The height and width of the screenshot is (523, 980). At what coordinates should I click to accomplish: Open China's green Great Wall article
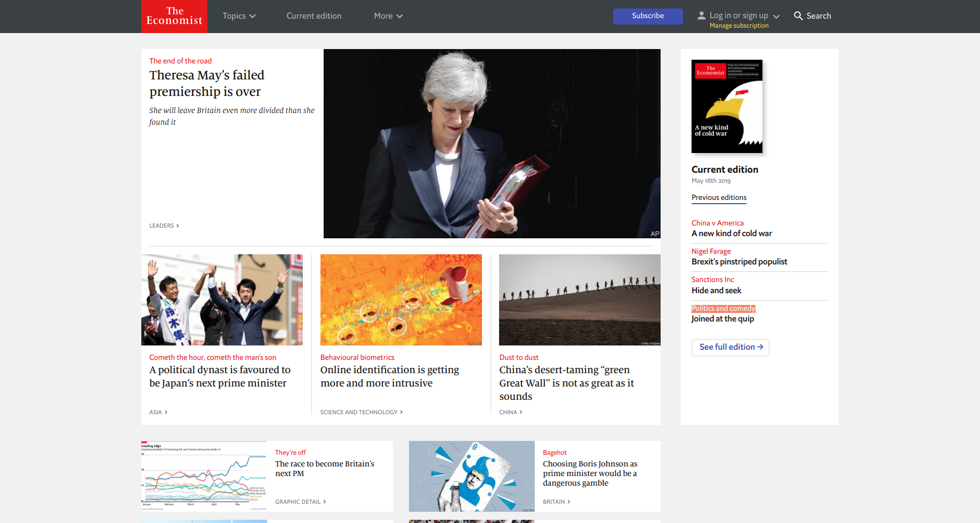[566, 383]
